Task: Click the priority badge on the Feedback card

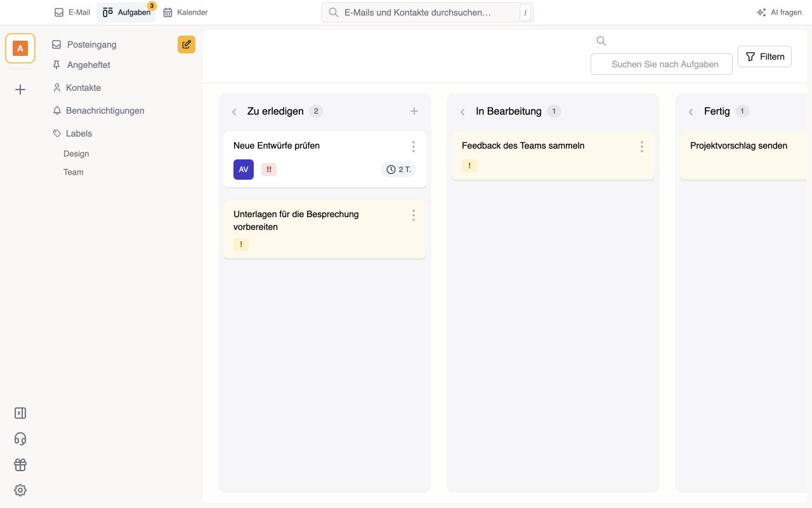Action: (469, 166)
